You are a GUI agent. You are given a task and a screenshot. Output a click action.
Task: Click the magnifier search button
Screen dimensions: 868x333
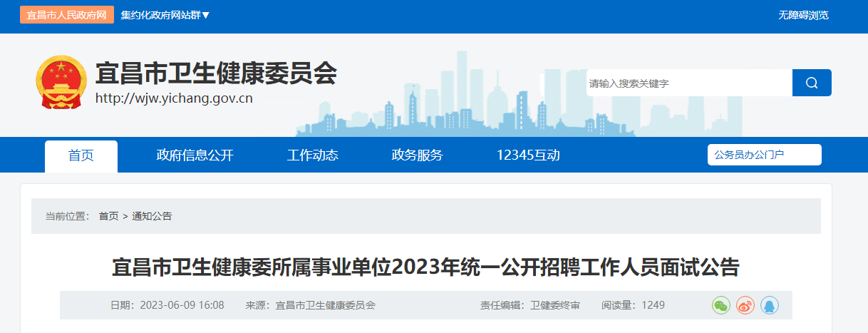(x=812, y=83)
